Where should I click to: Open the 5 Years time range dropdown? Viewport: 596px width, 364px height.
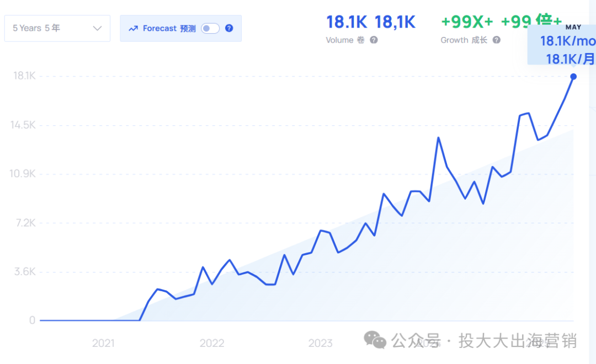57,28
